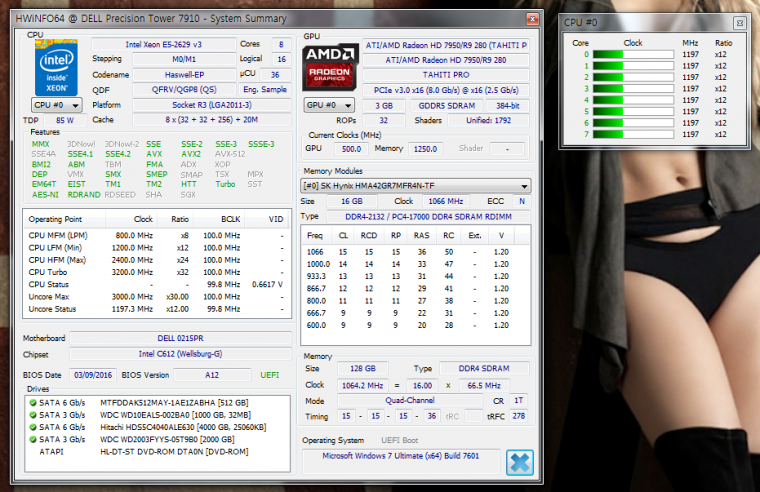Click Core 0 clock bar in CPU #0 window
760x492 pixels.
click(633, 54)
